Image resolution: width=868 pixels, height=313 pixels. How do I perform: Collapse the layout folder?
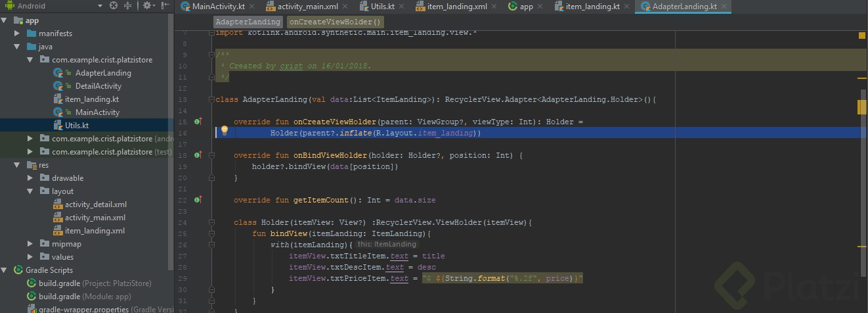[30, 191]
